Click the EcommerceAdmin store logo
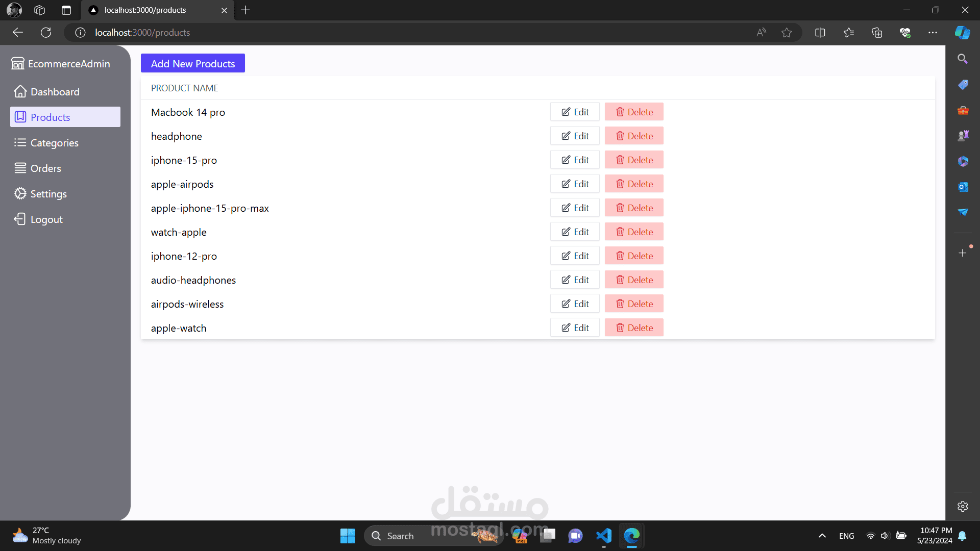Image resolution: width=980 pixels, height=551 pixels. pos(18,64)
